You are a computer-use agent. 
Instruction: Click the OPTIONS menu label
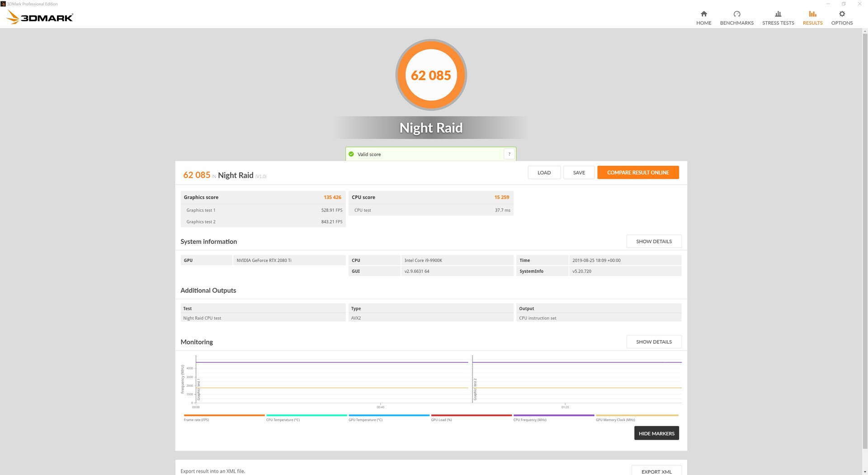(x=842, y=23)
